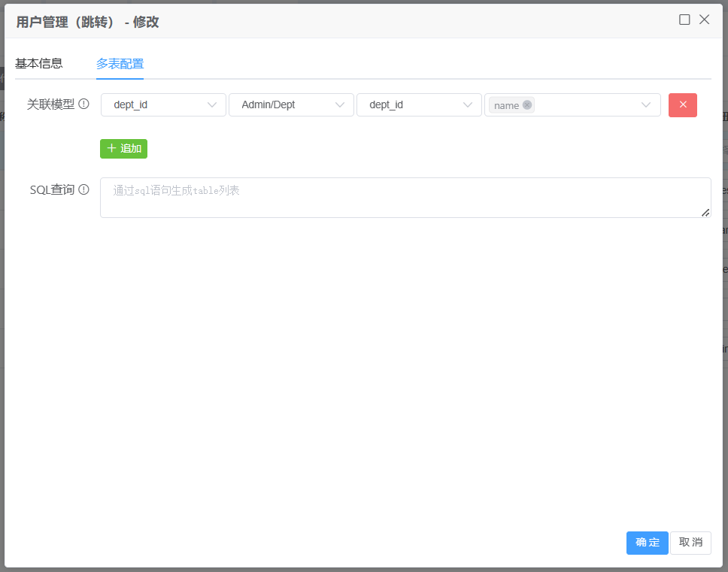Click the 取消 cancel button
The image size is (728, 572).
690,543
